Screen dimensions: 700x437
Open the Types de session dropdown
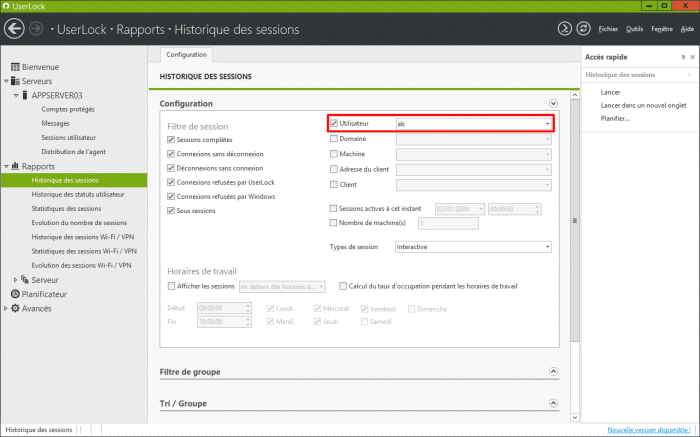click(547, 247)
